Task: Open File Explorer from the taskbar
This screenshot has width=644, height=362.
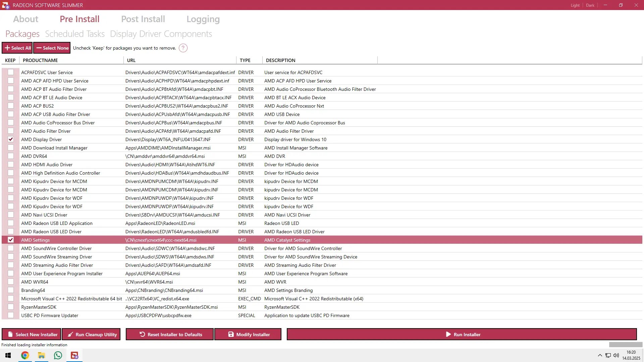Action: coord(42,355)
